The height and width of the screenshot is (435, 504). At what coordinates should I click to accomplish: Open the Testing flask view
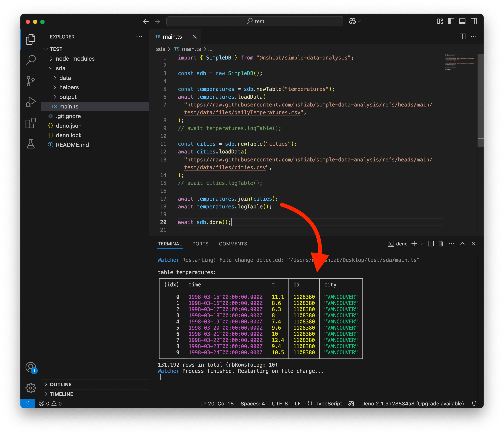31,144
